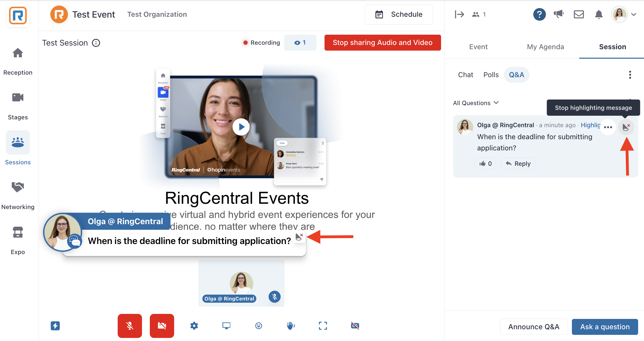Viewport: 644px width, 341px height.
Task: Play the RingCentral Events promo video
Action: pyautogui.click(x=241, y=127)
